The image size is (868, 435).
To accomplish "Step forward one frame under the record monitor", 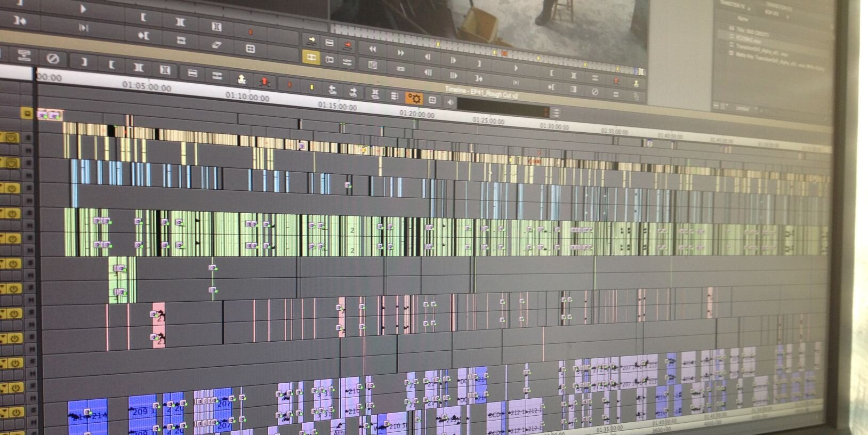I will point(453,60).
